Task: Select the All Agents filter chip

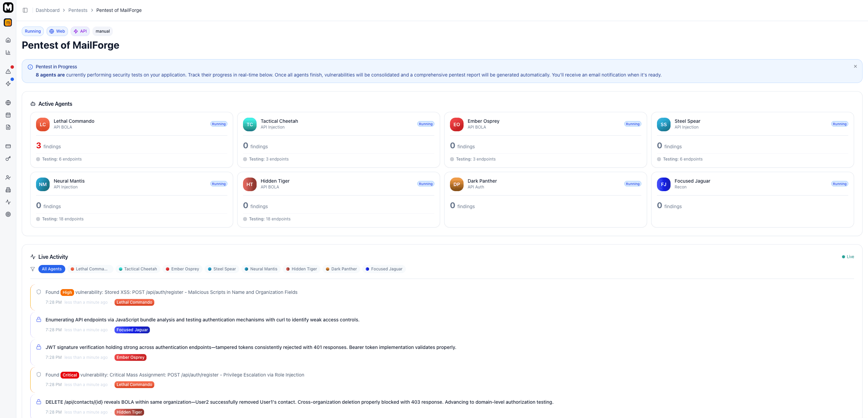Action: click(x=52, y=269)
